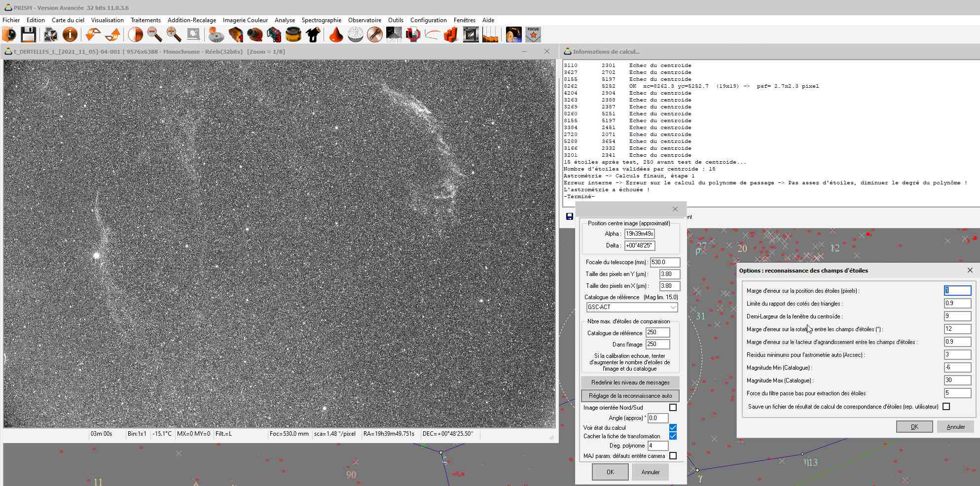Click the orange cone toolbar icon

click(336, 35)
